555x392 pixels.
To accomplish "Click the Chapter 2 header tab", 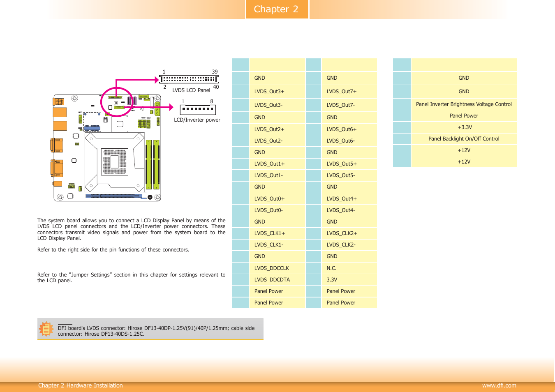I will pyautogui.click(x=277, y=9).
